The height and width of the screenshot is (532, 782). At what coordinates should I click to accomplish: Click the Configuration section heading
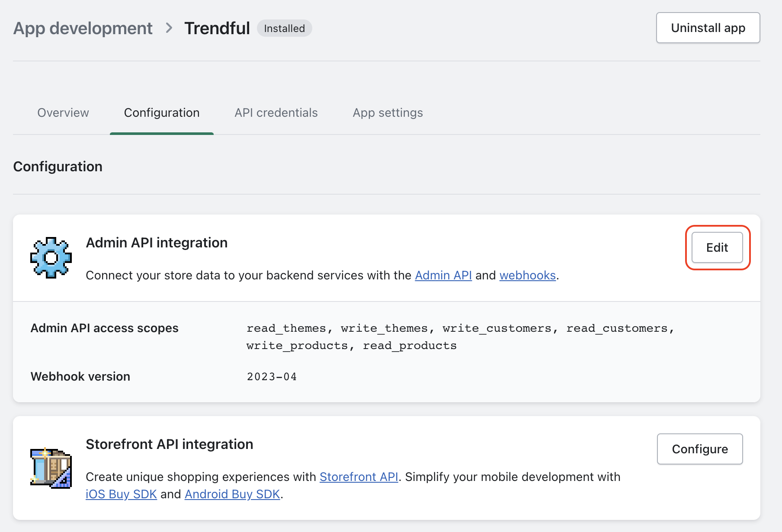point(58,167)
